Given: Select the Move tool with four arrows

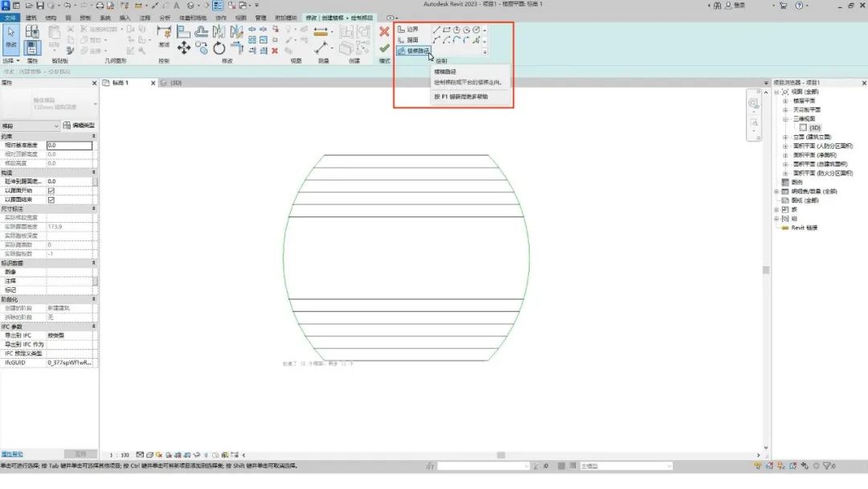Looking at the screenshot, I should click(x=184, y=48).
